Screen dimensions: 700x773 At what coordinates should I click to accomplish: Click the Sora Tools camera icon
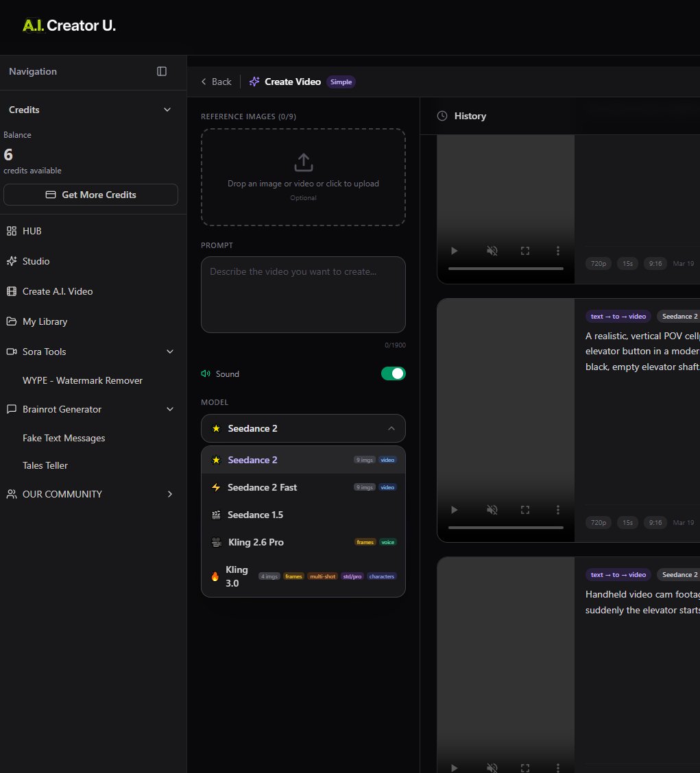point(12,352)
